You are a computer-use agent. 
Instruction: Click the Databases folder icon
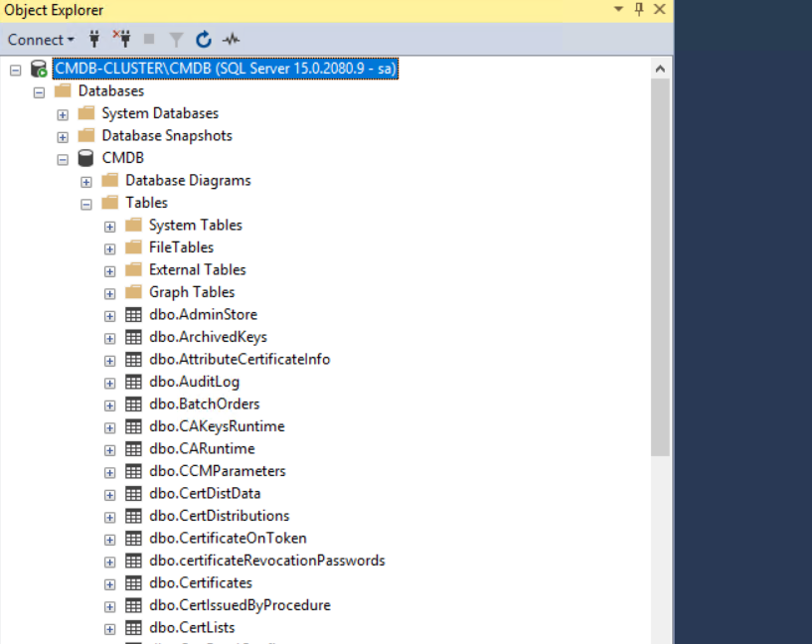(63, 91)
